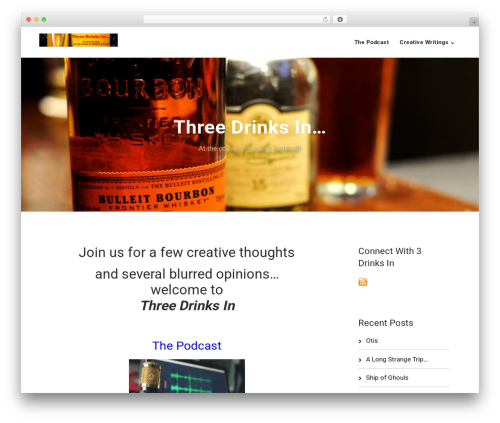Click the Three Drinks In… hero title
This screenshot has height=423, width=500.
(250, 127)
